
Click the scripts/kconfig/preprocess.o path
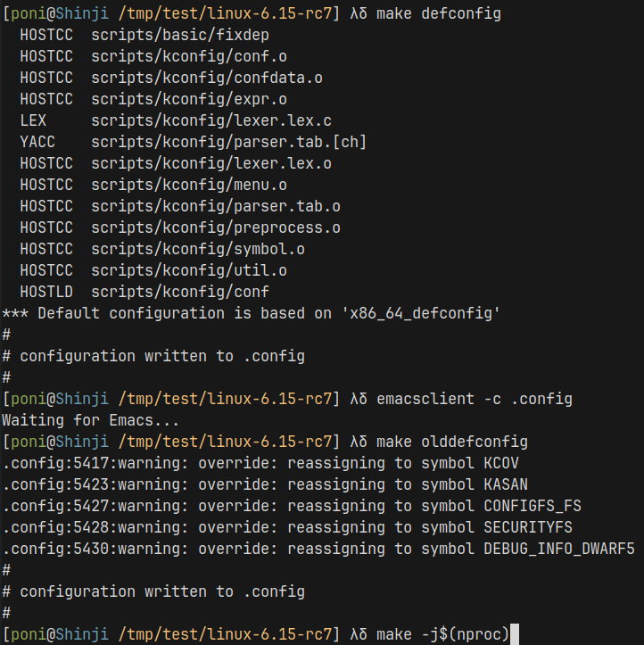(215, 227)
